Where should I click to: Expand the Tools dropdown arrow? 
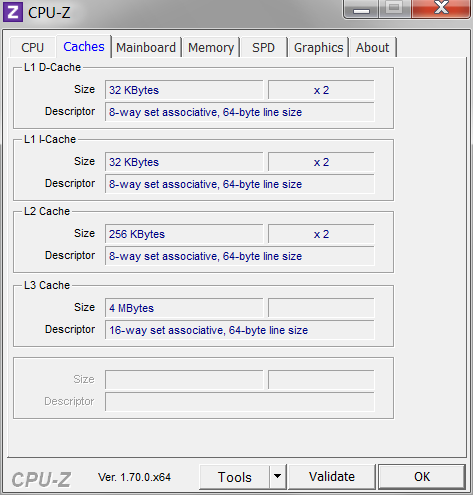click(x=277, y=477)
